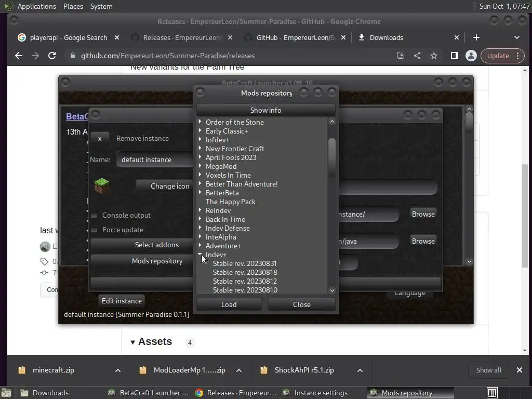Go back in the Chrome browser
Viewport: 532px width, 399px height.
point(19,56)
